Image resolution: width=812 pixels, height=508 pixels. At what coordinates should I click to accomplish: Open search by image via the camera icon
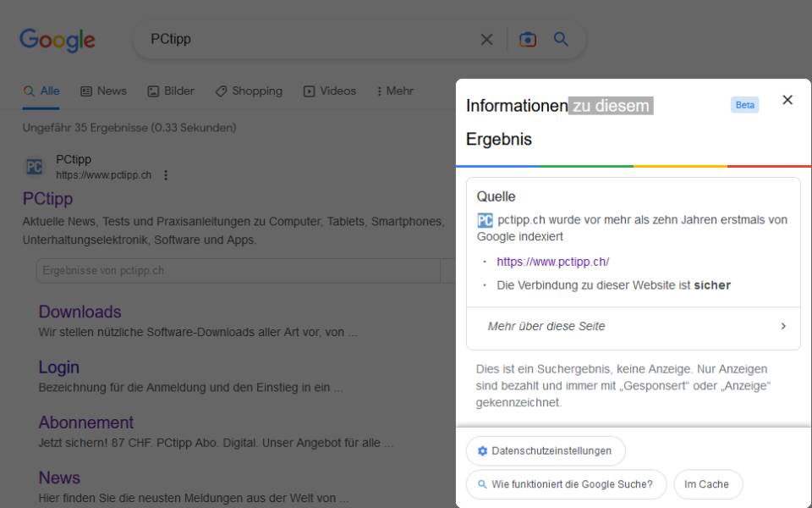click(528, 39)
